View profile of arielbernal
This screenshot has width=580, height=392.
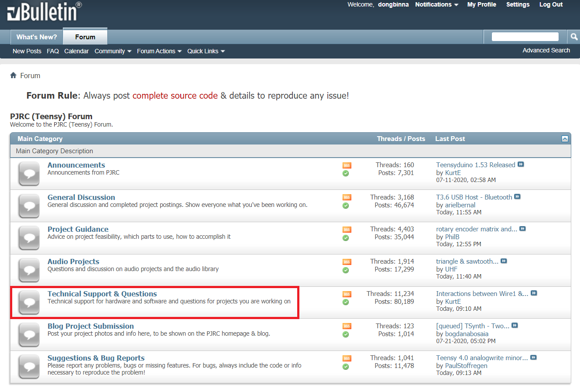460,205
